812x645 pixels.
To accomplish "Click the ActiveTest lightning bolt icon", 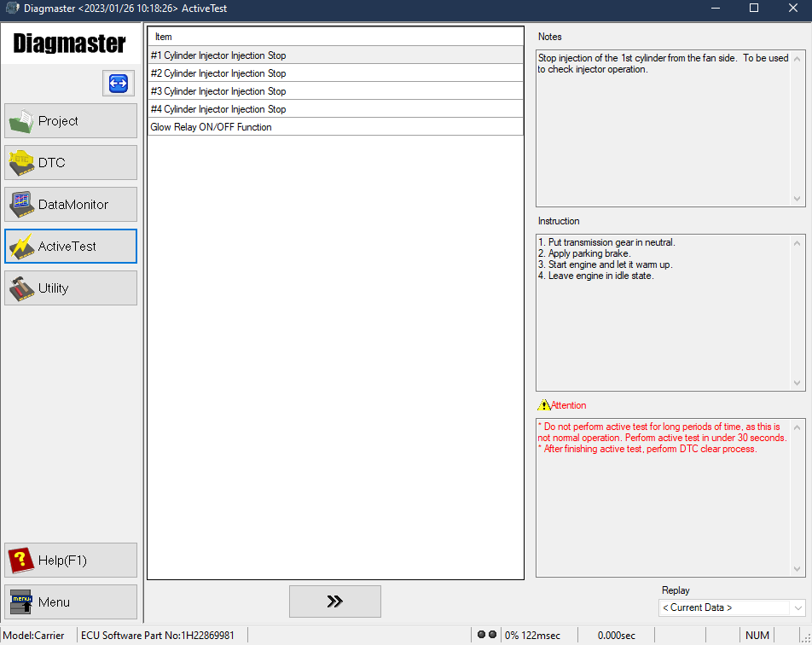I will pos(21,247).
